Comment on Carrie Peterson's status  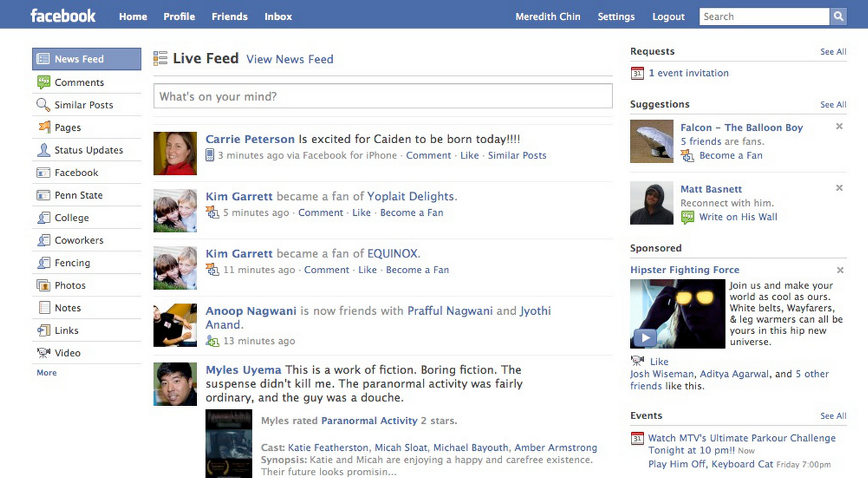(x=428, y=156)
